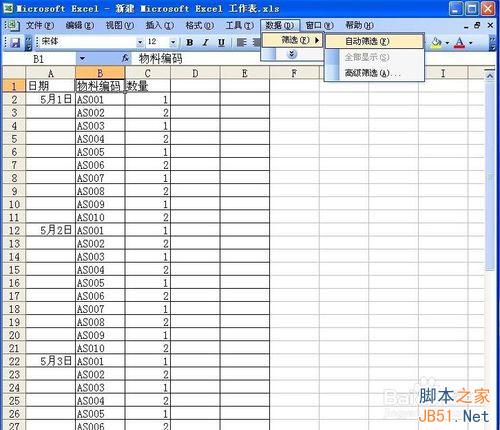The width and height of the screenshot is (500, 430).
Task: Select 筛选(F) submenu item
Action: coord(292,40)
